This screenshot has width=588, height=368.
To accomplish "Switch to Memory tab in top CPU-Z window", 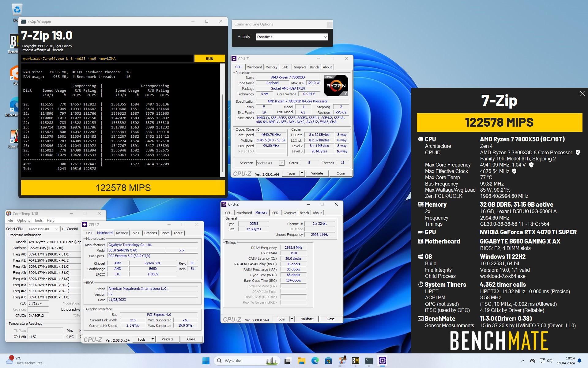I will (x=271, y=67).
